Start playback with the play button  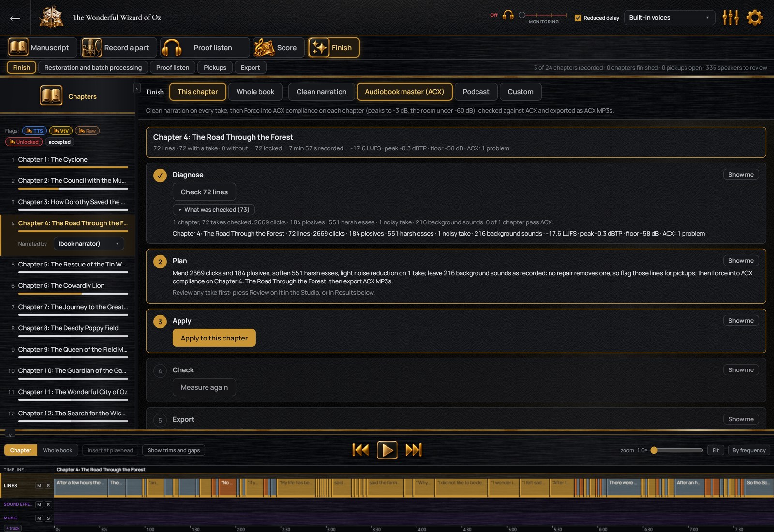[x=387, y=450]
